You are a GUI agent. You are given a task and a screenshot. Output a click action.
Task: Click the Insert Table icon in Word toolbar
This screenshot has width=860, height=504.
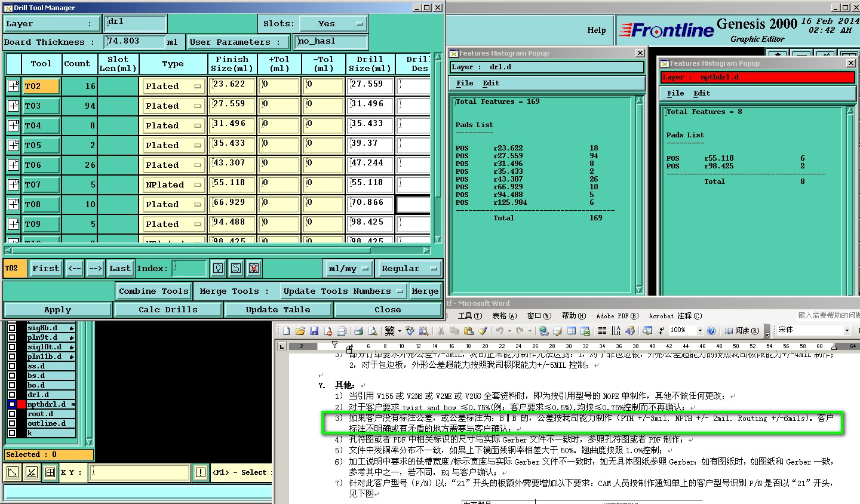click(572, 331)
